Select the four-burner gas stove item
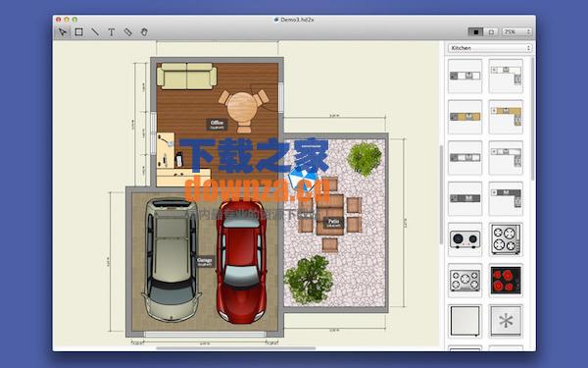Viewport: 588px width, 368px height. (506, 239)
